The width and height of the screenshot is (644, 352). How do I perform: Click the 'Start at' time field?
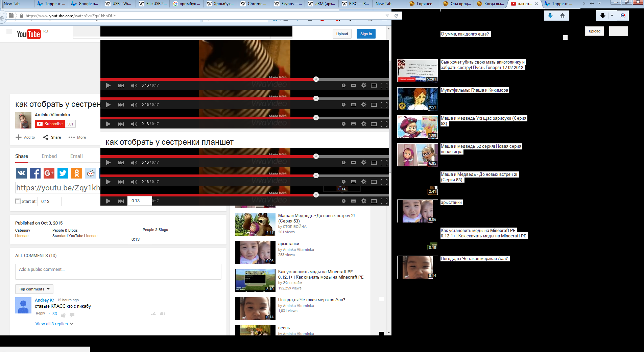pos(50,201)
